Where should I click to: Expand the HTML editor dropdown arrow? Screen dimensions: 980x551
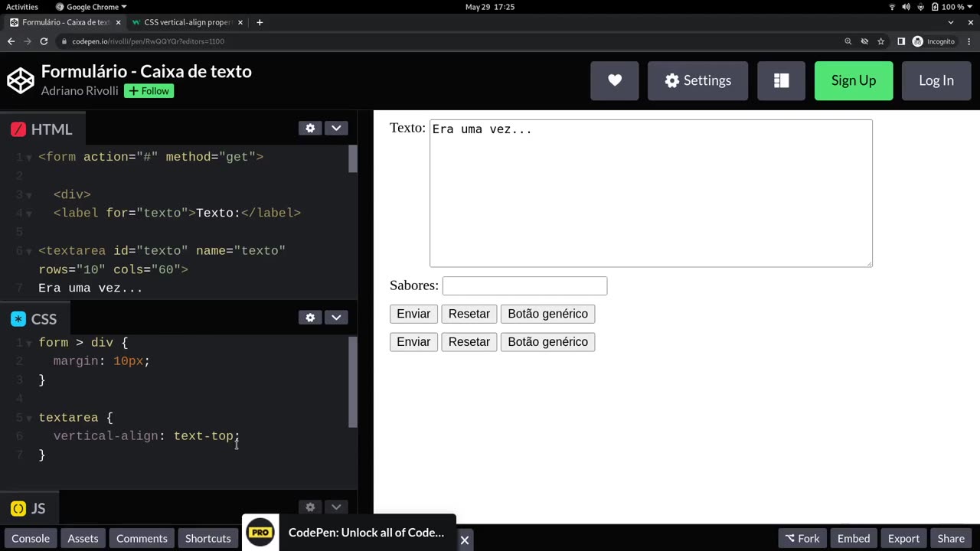pos(336,128)
